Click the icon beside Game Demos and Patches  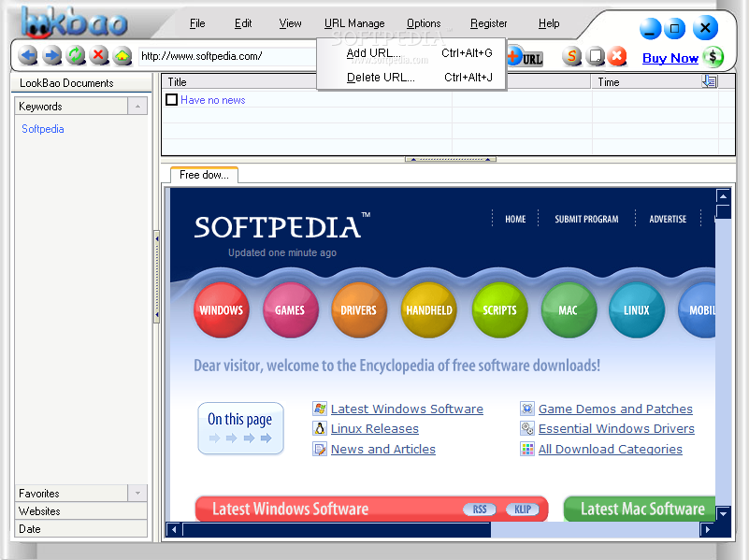(526, 409)
